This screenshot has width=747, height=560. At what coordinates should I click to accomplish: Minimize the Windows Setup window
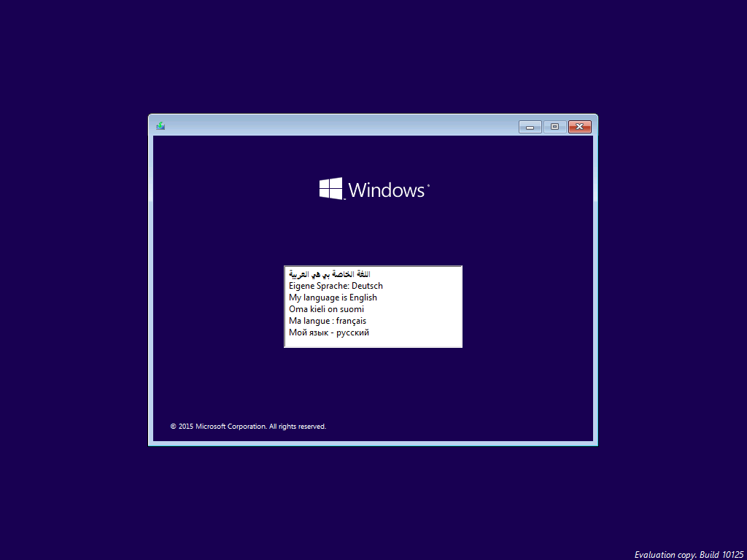click(530, 127)
